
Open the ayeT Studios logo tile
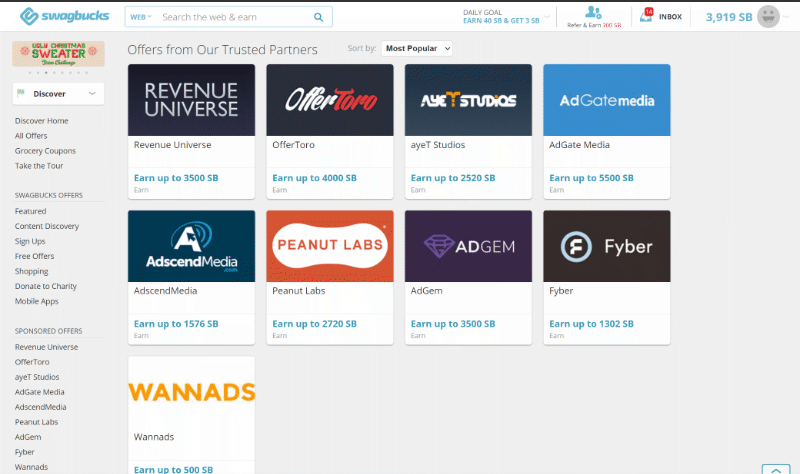tap(468, 100)
